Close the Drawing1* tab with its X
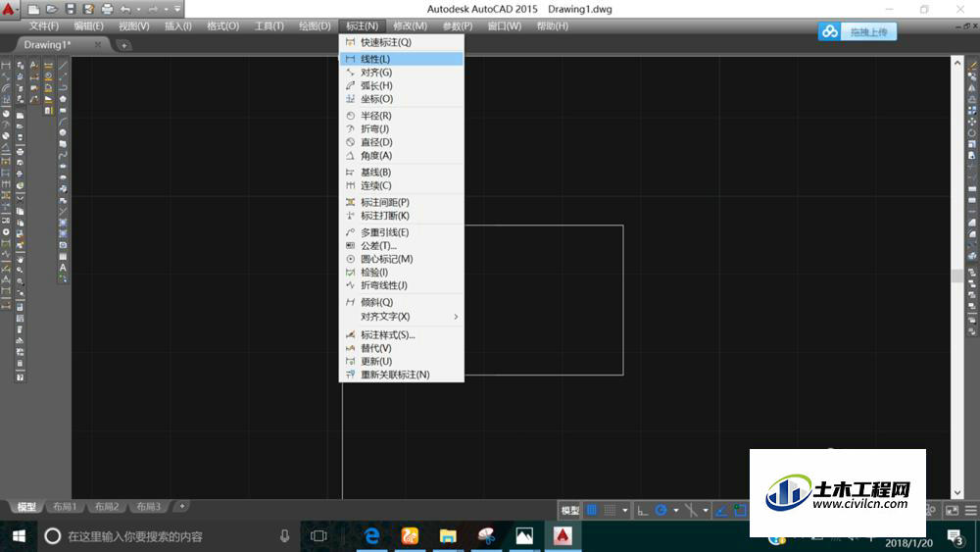Screen dimensions: 980x552 (98, 45)
